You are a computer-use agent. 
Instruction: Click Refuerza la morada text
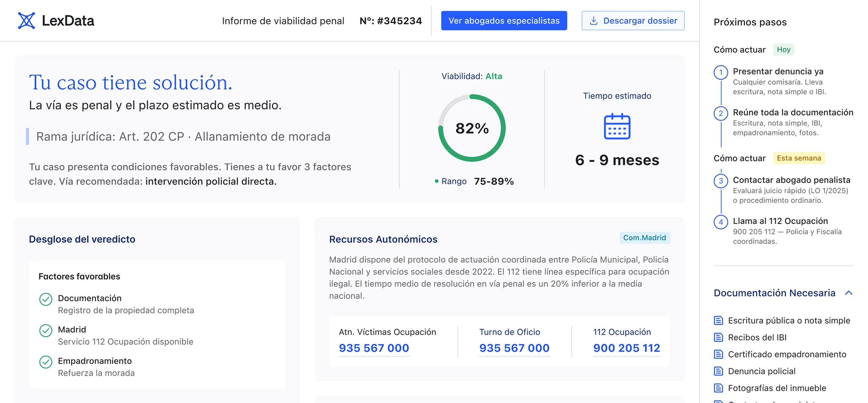(x=96, y=373)
